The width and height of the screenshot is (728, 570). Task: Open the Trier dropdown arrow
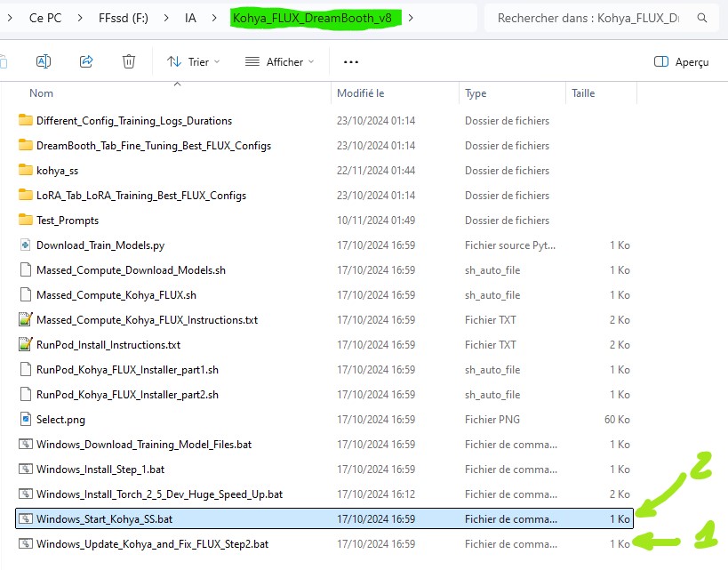point(217,61)
